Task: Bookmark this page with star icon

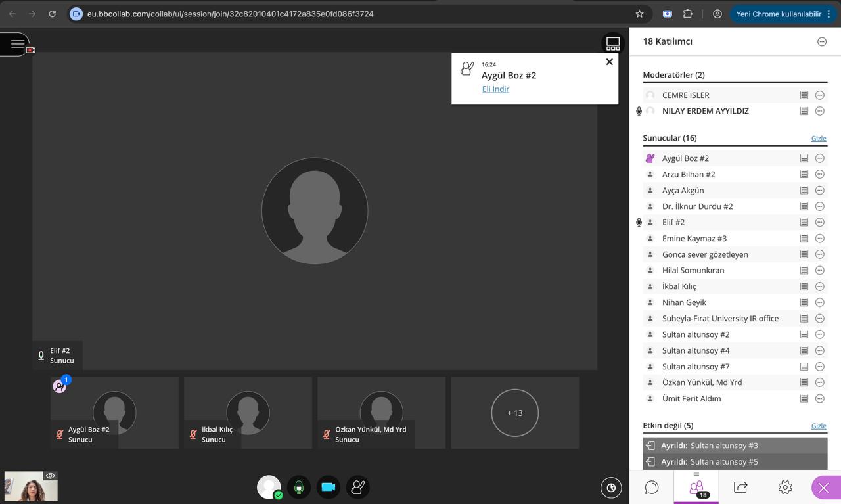Action: click(639, 14)
